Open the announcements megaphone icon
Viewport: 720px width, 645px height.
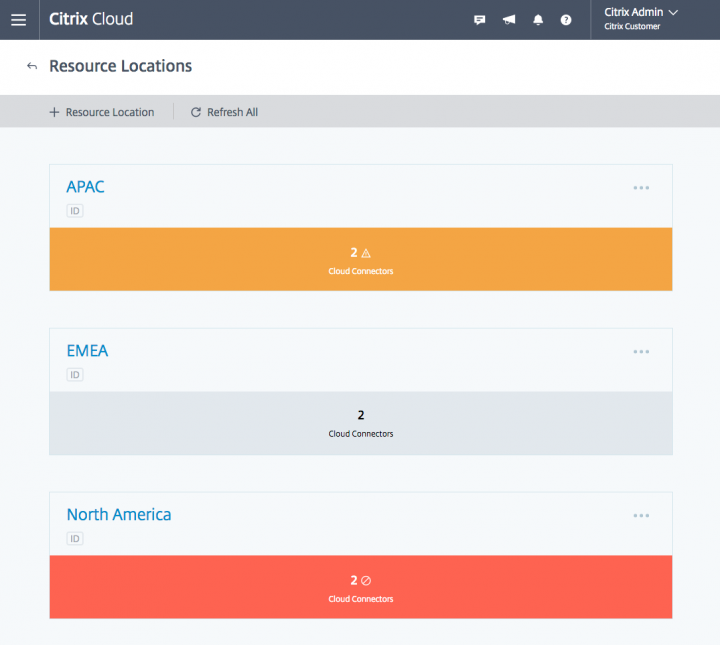point(509,20)
